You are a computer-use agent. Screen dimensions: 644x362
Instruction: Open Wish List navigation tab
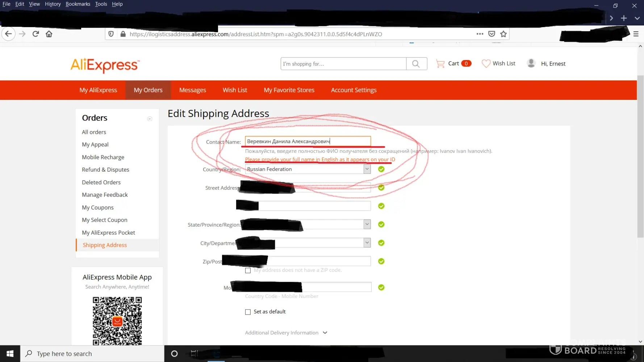pos(235,90)
